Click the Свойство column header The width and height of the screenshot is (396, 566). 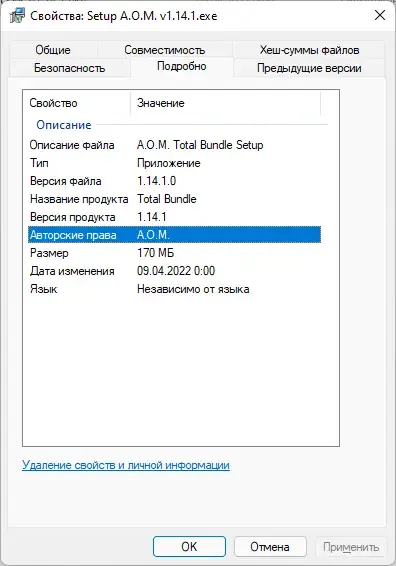pyautogui.click(x=77, y=103)
